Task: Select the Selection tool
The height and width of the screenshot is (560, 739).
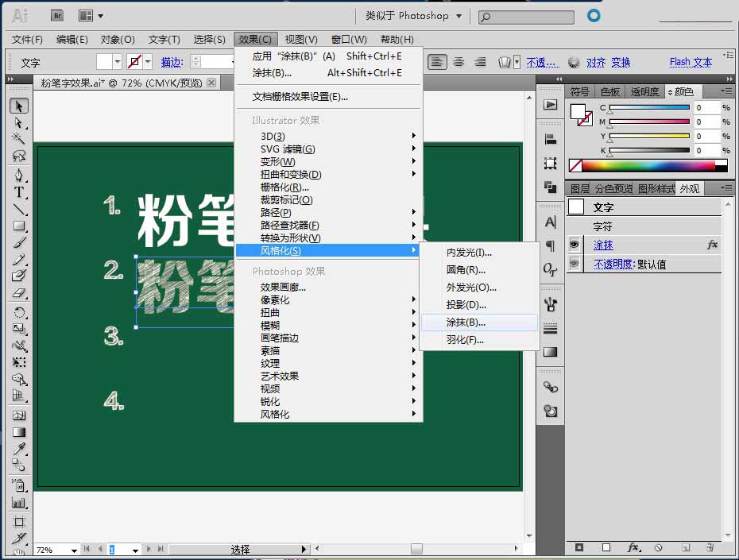Action: (x=19, y=104)
